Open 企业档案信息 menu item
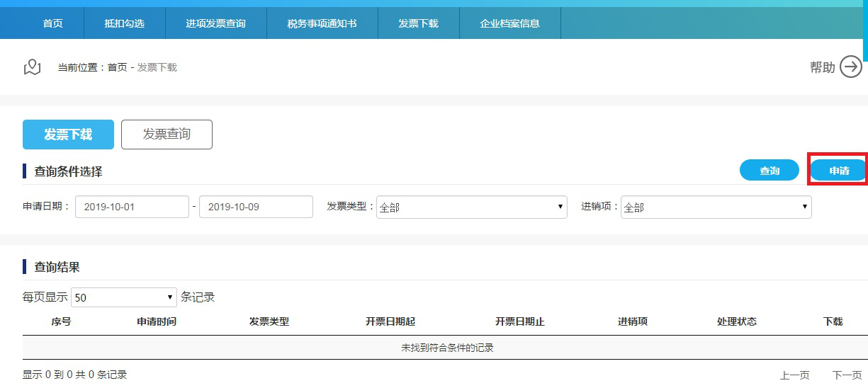Screen dimensions: 868x388 click(x=509, y=23)
